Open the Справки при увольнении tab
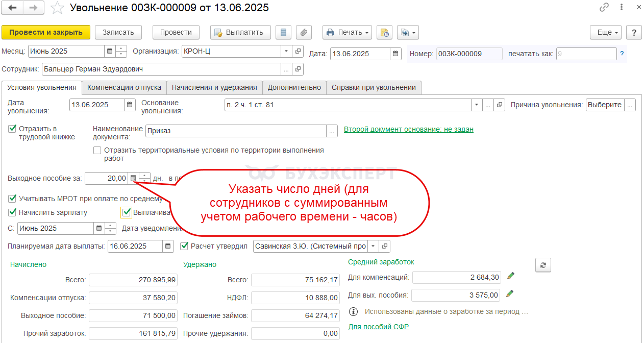The height and width of the screenshot is (343, 644). click(x=374, y=87)
